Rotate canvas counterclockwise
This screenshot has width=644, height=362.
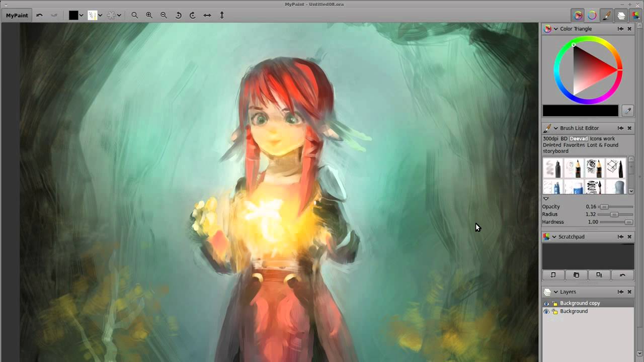click(x=178, y=15)
